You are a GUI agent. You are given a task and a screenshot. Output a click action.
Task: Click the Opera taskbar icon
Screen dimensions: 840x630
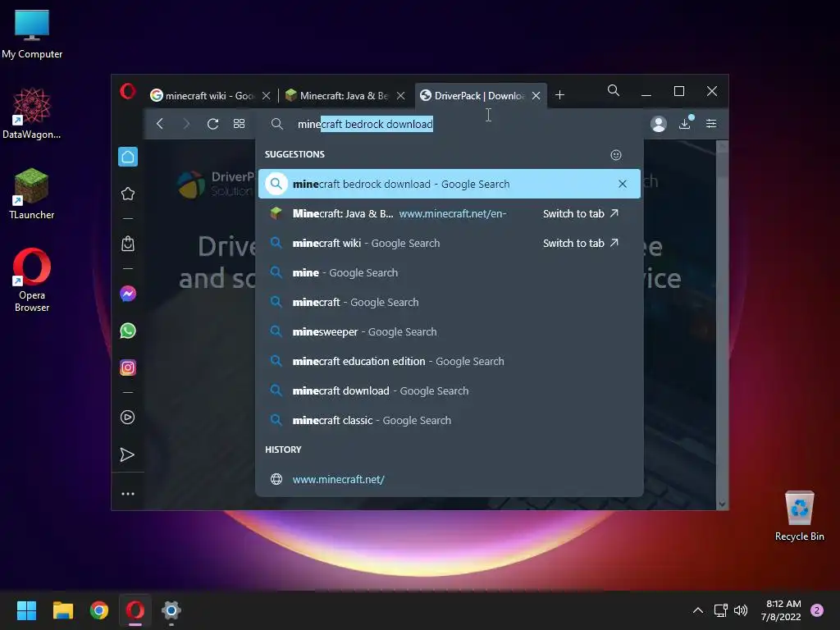click(135, 610)
